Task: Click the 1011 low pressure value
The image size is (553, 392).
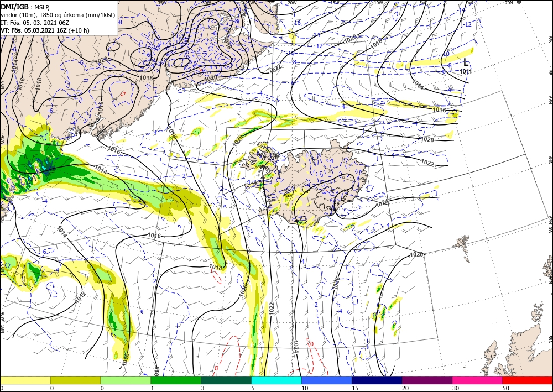Action: (466, 71)
